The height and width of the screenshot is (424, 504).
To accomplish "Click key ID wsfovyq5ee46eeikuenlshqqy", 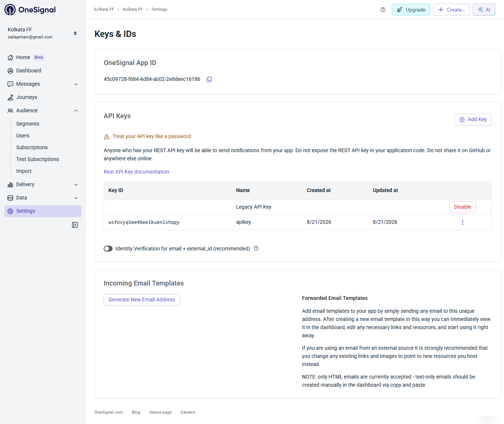I will tap(144, 222).
